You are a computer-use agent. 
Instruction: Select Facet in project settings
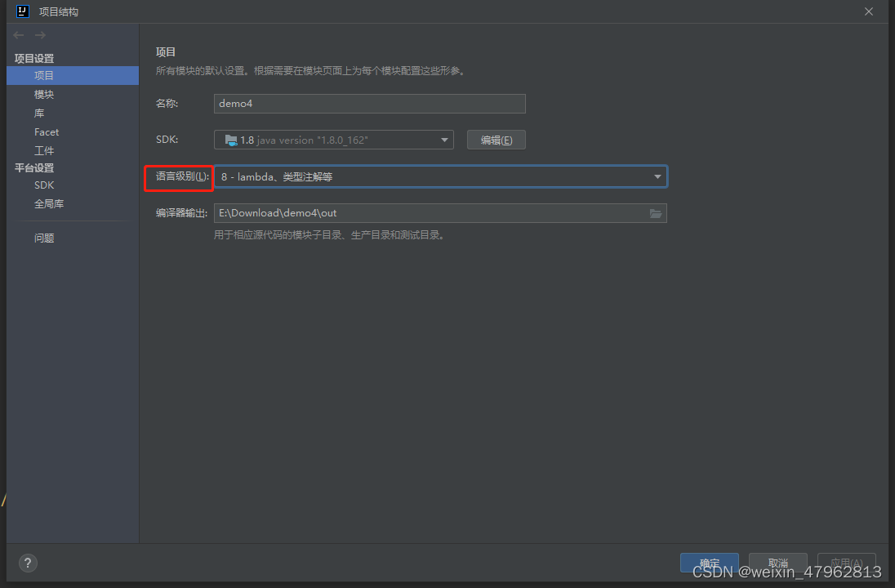click(x=47, y=131)
